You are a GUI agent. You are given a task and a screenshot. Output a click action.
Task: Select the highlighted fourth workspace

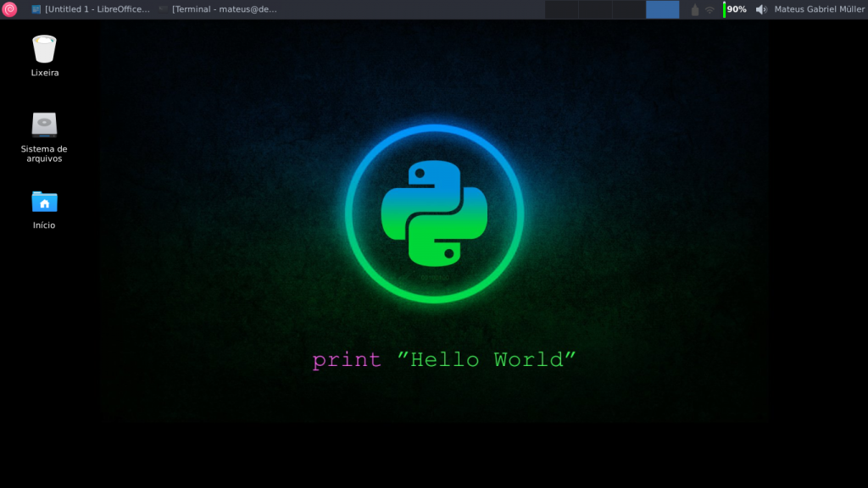pos(662,9)
